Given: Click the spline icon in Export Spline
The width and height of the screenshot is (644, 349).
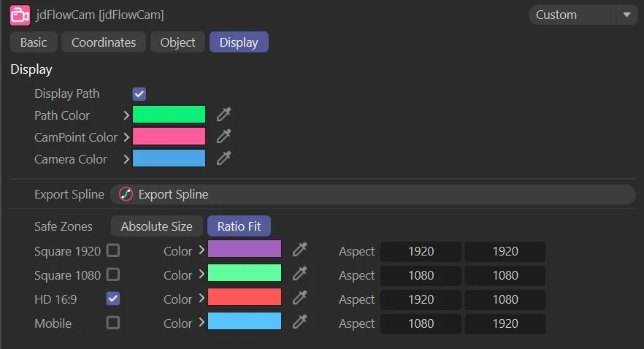Looking at the screenshot, I should tap(126, 194).
